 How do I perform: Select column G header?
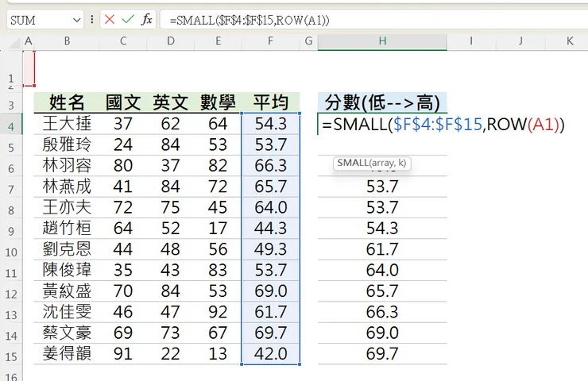coord(308,41)
